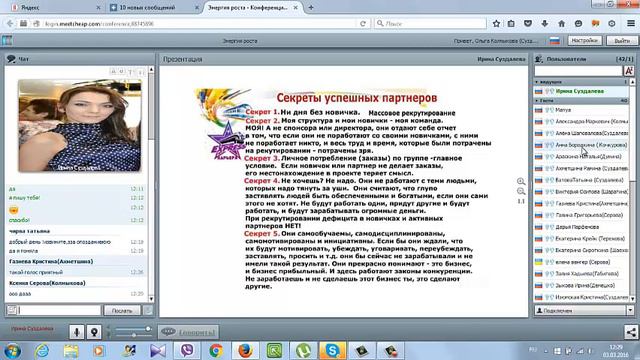Zoom out of the presentation

click(521, 191)
